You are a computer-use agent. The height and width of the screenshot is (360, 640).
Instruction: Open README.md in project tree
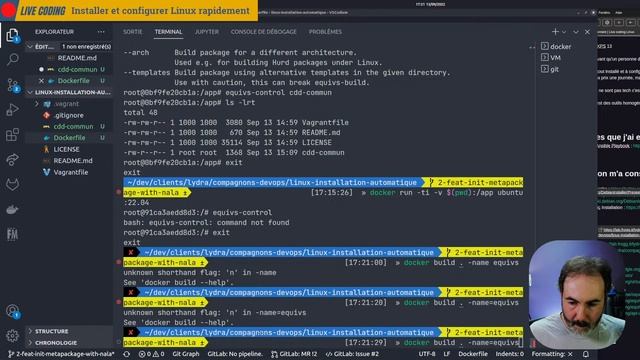(x=73, y=161)
